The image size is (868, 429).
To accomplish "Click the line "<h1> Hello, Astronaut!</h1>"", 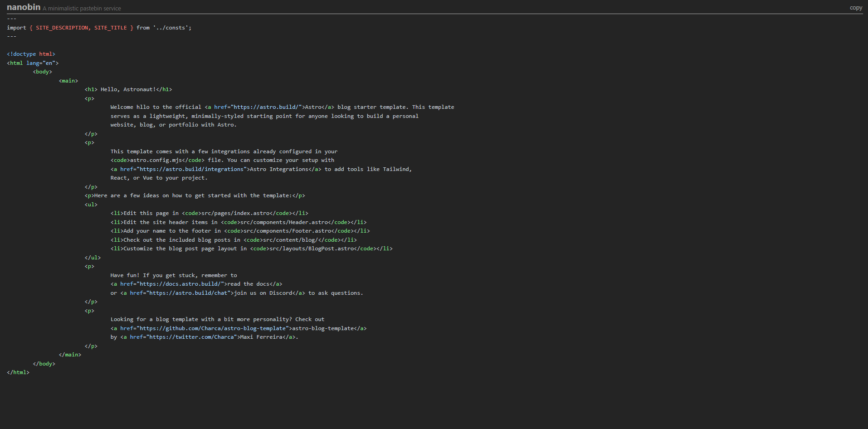I will (128, 89).
